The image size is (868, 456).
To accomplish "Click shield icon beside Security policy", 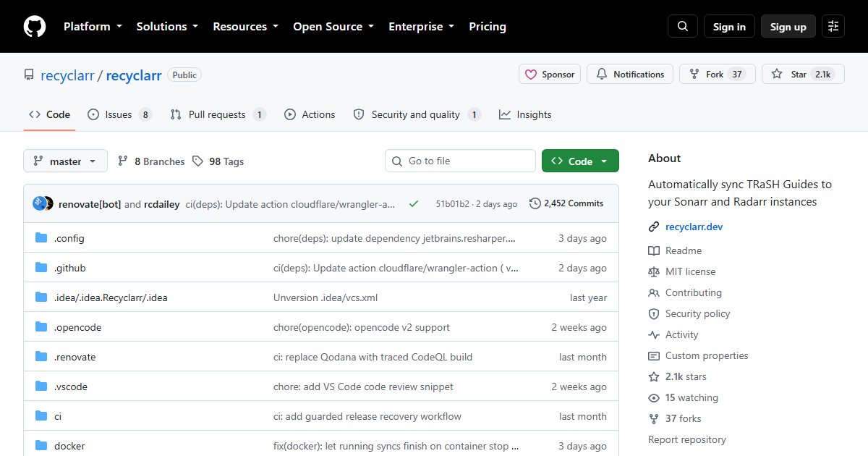I will point(654,313).
